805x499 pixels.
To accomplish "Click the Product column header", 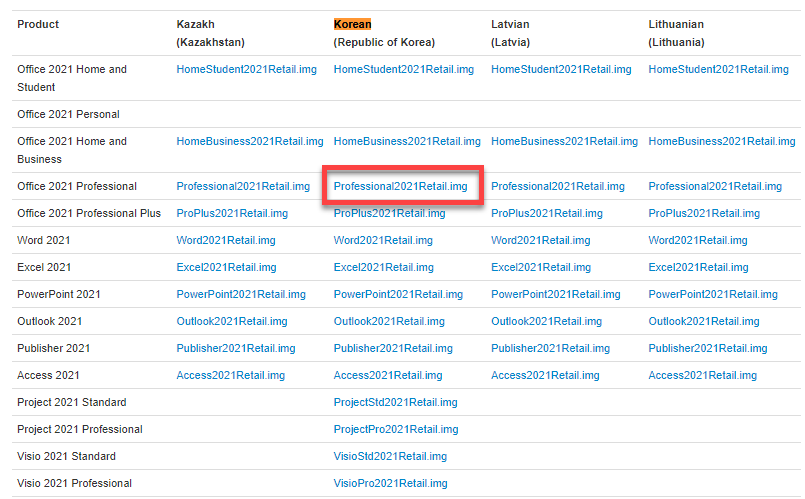I will (38, 24).
